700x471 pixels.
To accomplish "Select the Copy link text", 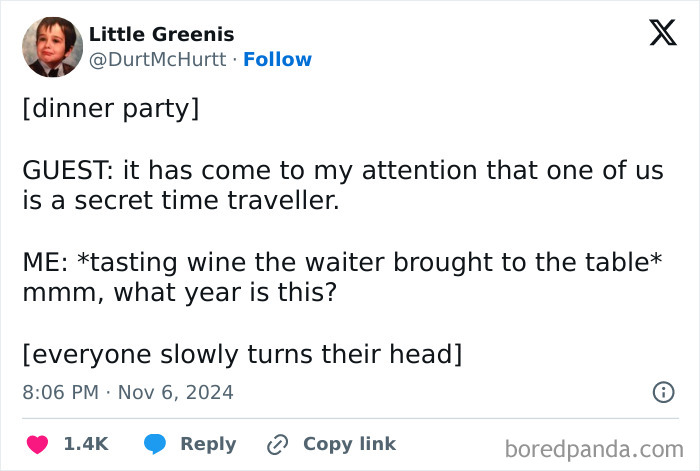I will [349, 444].
